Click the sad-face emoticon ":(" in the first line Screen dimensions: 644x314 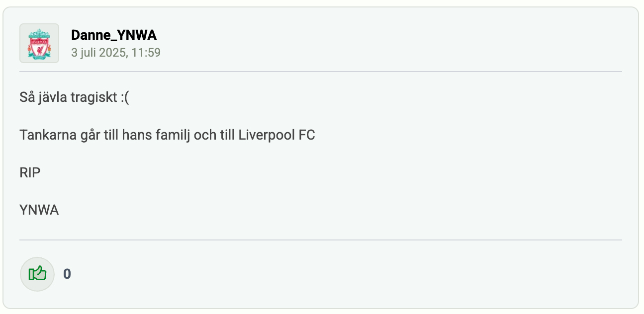[124, 97]
